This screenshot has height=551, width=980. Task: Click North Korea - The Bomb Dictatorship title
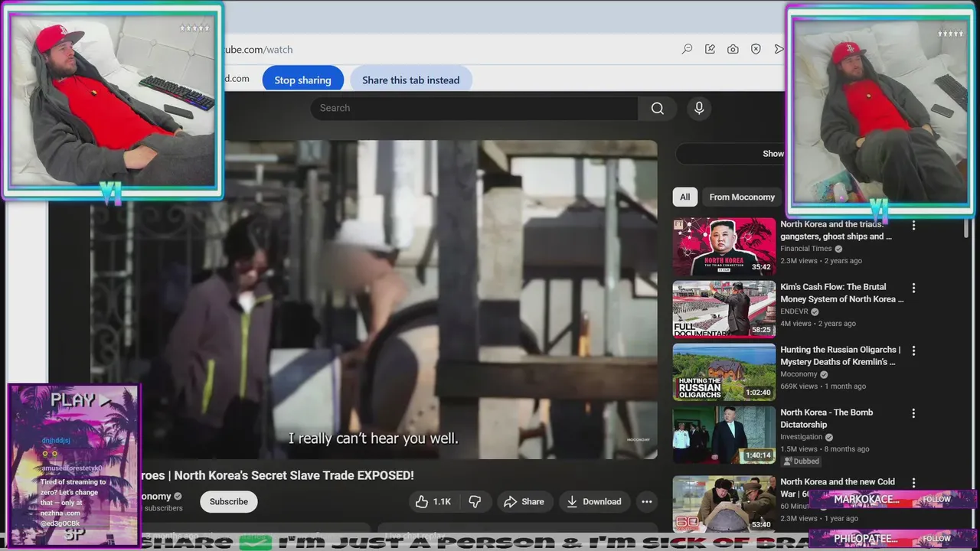pyautogui.click(x=827, y=419)
